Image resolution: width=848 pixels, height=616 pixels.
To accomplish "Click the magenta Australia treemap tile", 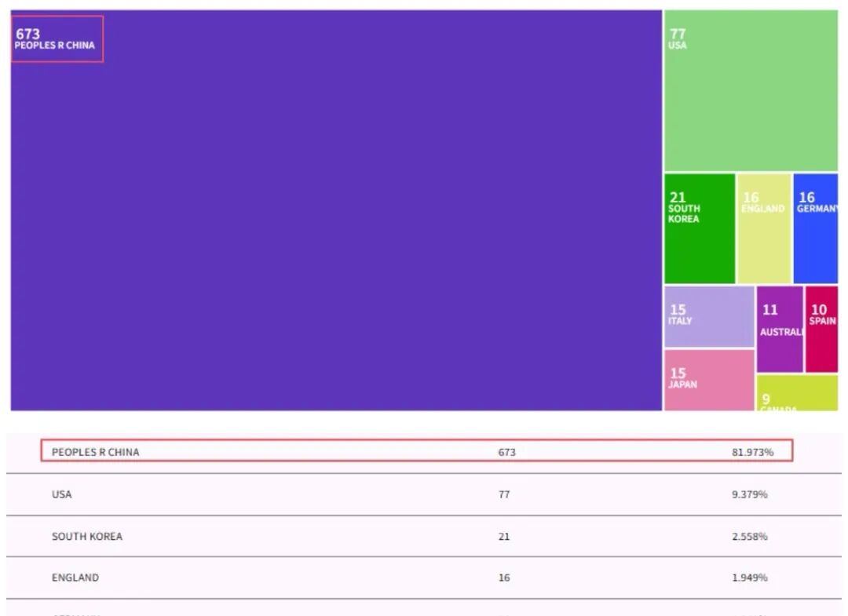I will [780, 329].
